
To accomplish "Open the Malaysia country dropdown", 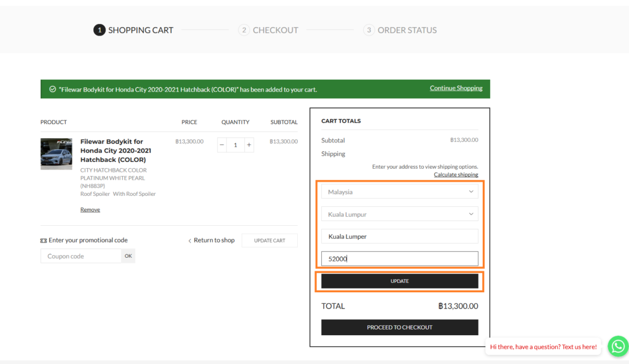I will tap(399, 192).
